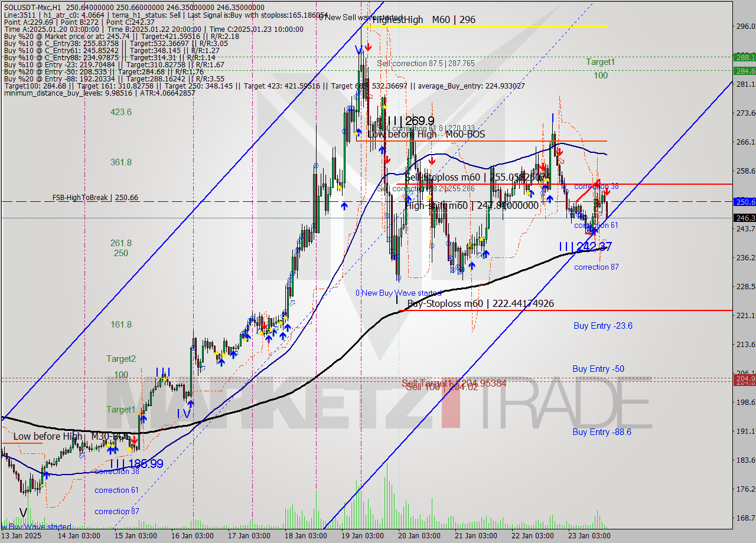Click the 'minimum_distance_buy_levels: 9.98516' info line
The image size is (756, 543).
[99, 93]
